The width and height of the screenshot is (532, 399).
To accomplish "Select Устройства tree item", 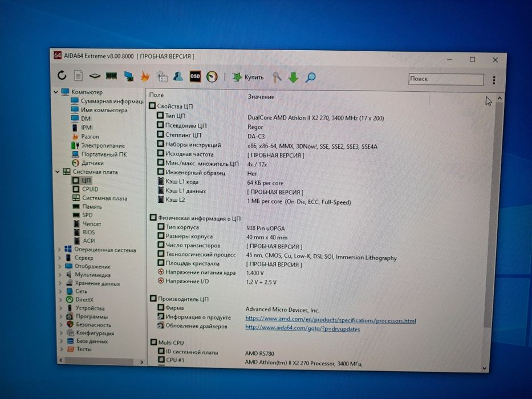I will (85, 308).
